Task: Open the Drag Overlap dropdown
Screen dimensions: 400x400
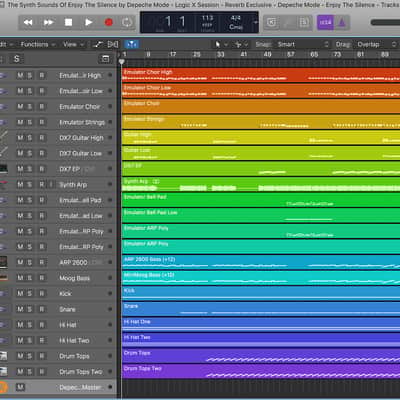Action: [376, 44]
